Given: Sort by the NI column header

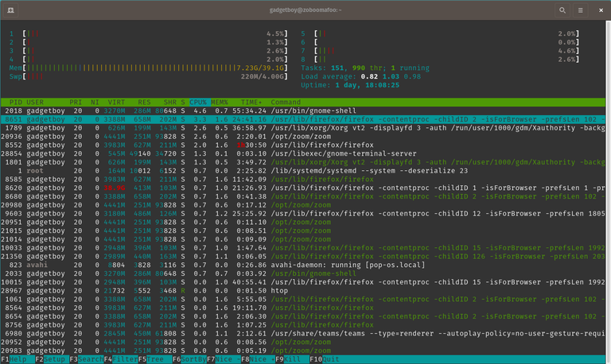Looking at the screenshot, I should 95,103.
